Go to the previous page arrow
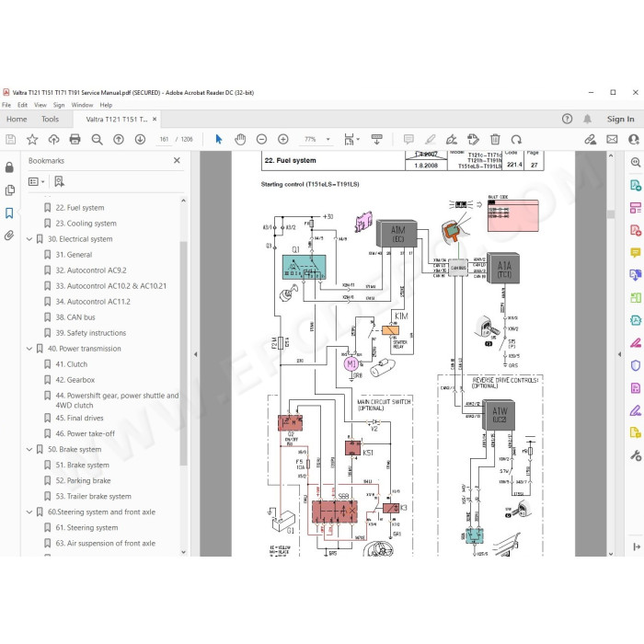Viewport: 644px width, 644px height. 119,140
